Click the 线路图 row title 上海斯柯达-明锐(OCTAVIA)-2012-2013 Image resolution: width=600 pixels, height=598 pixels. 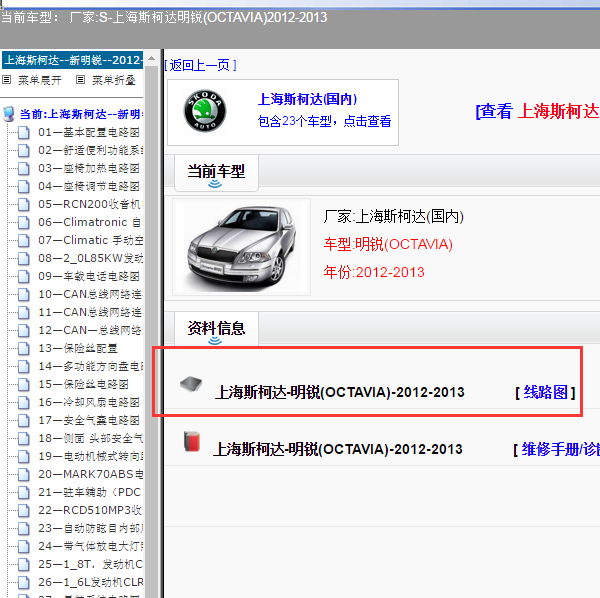click(x=340, y=392)
